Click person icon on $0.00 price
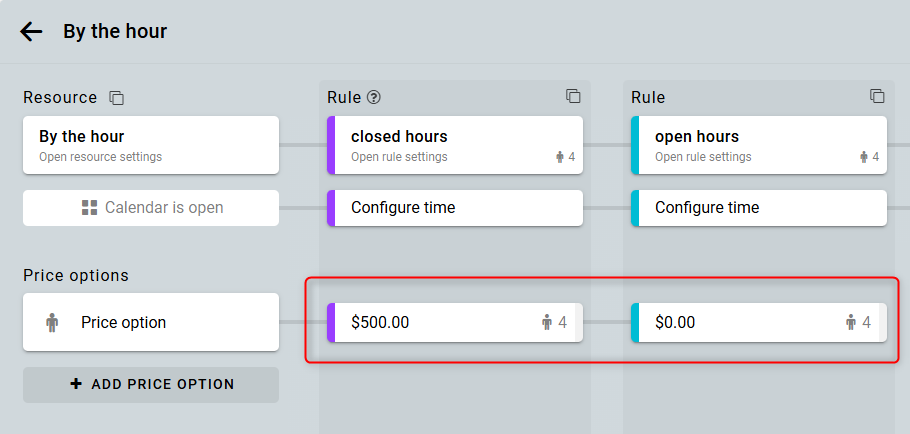Screen dimensions: 910x434 [x=851, y=322]
